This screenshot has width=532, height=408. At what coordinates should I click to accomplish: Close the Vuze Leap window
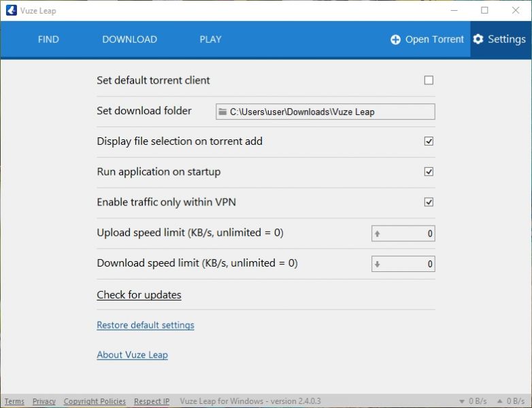(x=516, y=10)
